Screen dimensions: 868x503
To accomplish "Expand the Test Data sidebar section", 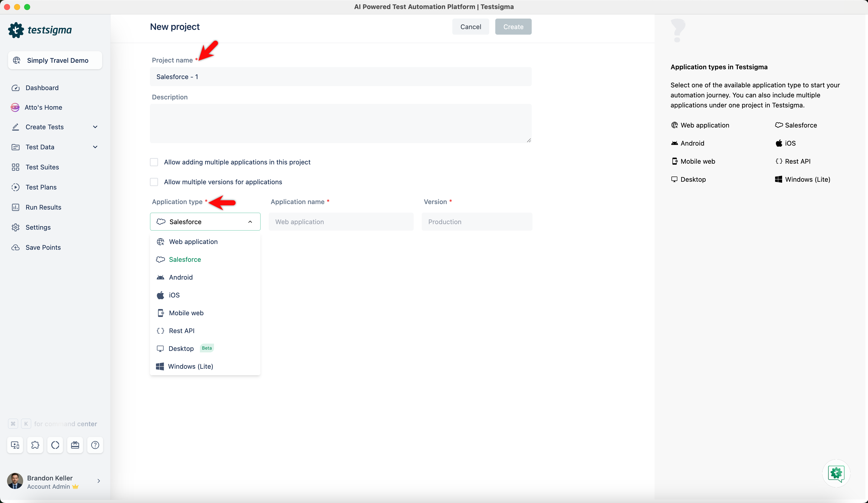I will click(95, 147).
